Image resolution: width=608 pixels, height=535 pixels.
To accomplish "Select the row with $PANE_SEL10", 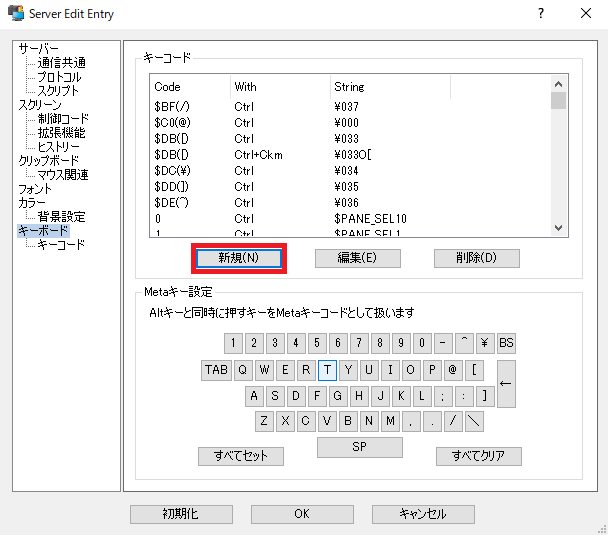I will click(350, 219).
